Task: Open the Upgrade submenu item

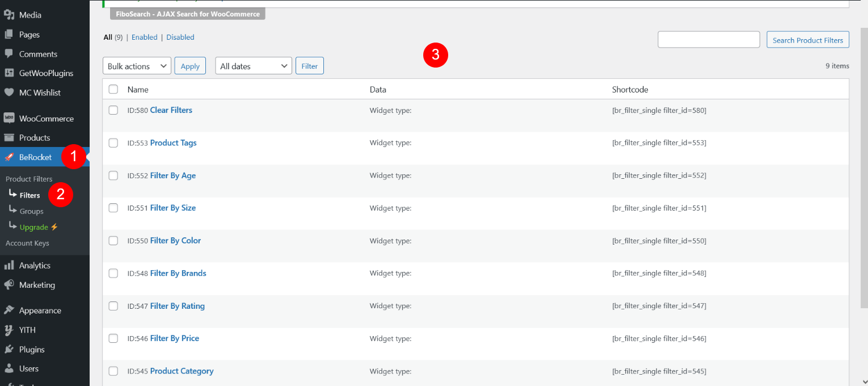Action: (x=39, y=227)
